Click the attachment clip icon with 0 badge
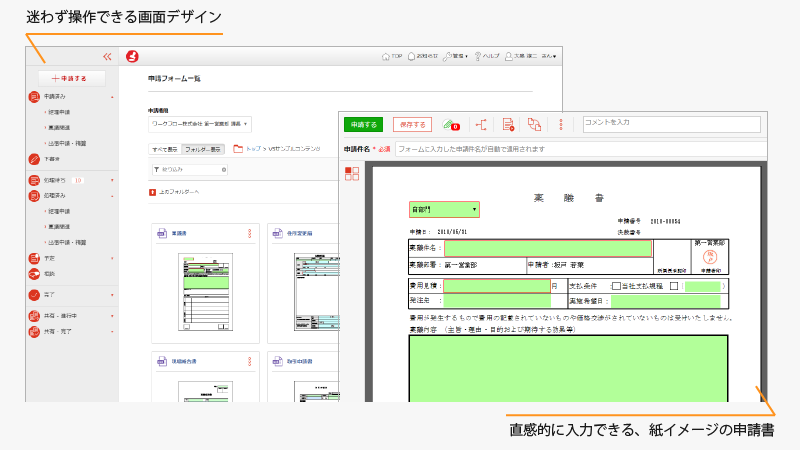 point(450,125)
